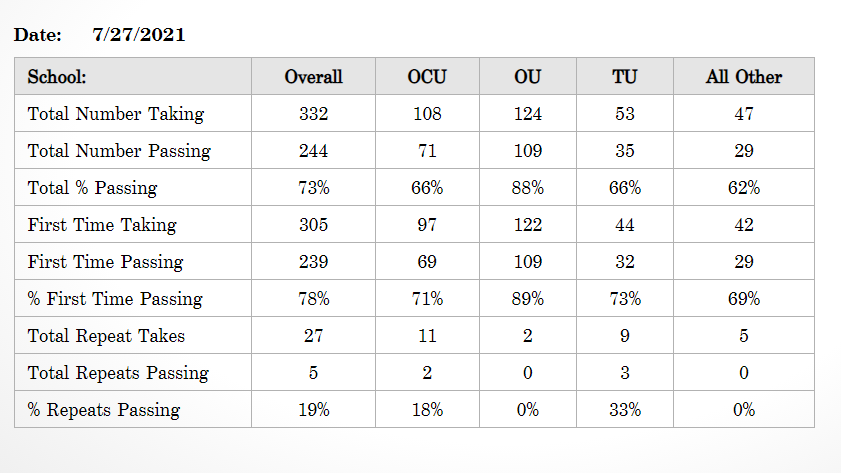Select the % Repeats Passing row label

[x=104, y=410]
